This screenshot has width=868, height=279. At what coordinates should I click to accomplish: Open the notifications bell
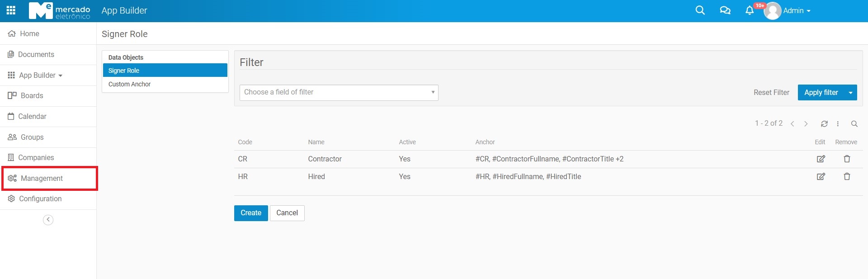[x=750, y=10]
